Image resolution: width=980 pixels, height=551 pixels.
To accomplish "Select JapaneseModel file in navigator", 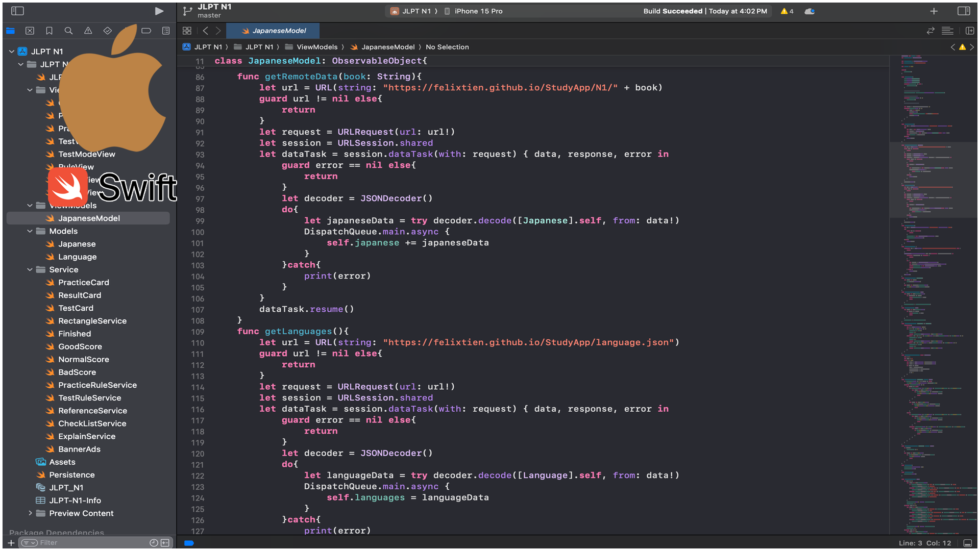I will (x=88, y=218).
